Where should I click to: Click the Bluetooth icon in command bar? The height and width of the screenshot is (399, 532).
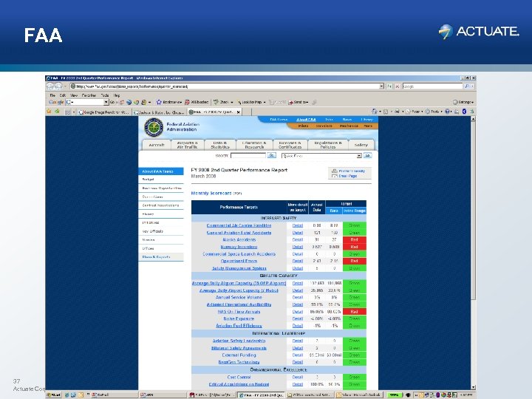(465, 112)
